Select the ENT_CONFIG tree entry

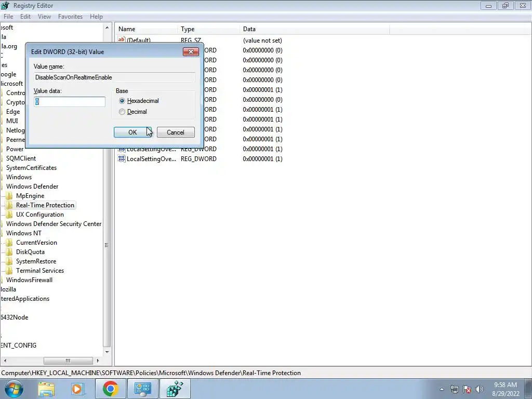pyautogui.click(x=18, y=345)
